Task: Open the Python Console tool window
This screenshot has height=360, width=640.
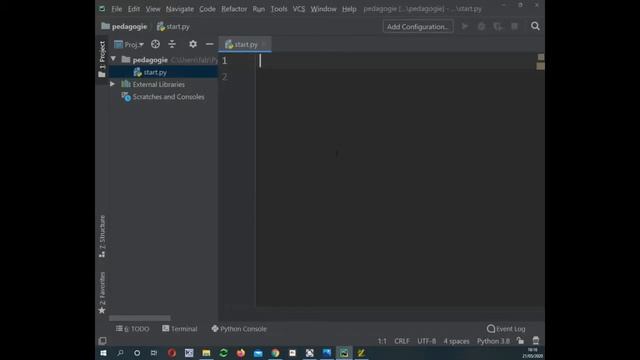Action: click(239, 329)
